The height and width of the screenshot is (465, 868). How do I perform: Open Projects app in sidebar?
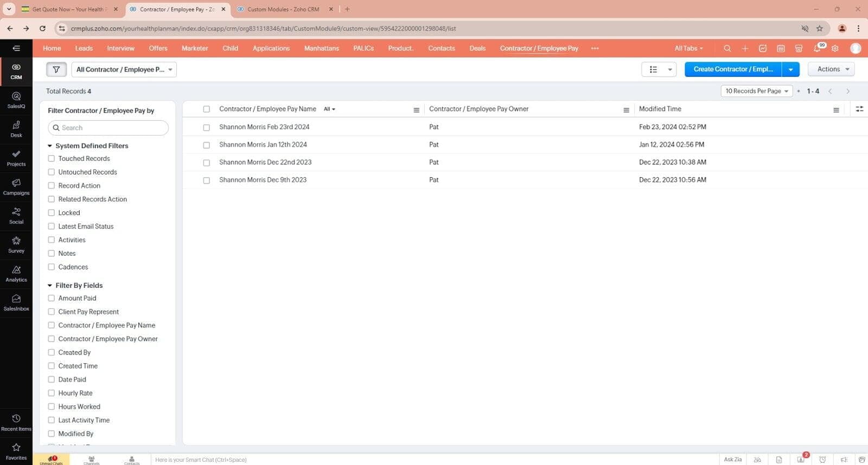(x=16, y=158)
